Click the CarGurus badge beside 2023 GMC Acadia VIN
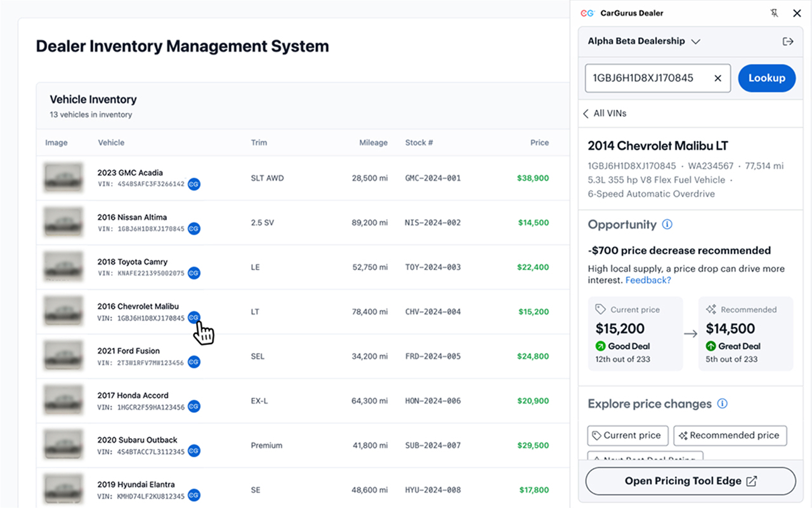The width and height of the screenshot is (812, 508). coord(194,184)
